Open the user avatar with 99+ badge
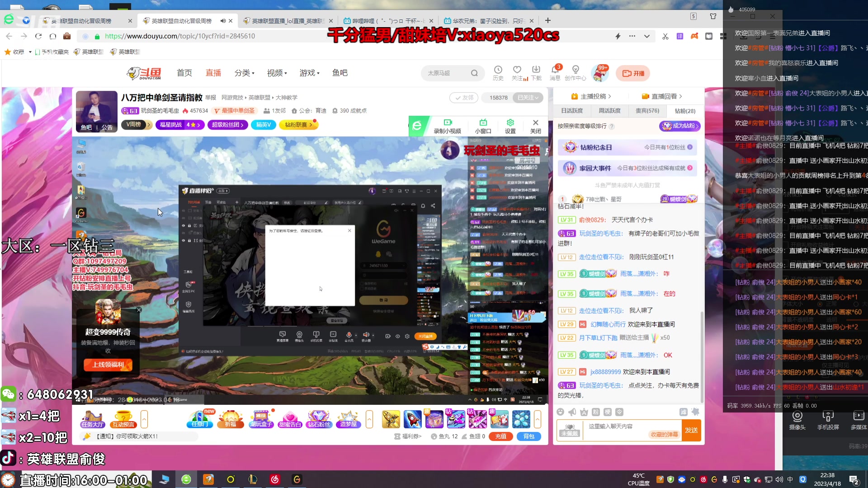 click(x=600, y=73)
